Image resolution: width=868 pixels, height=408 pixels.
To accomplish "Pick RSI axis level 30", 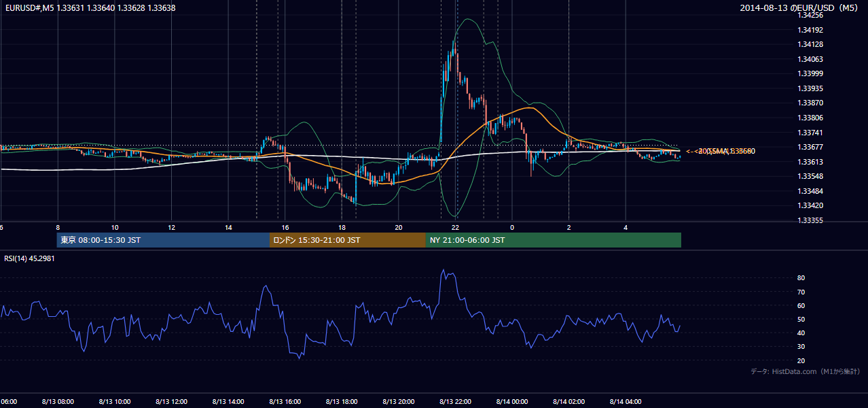I will tap(801, 346).
